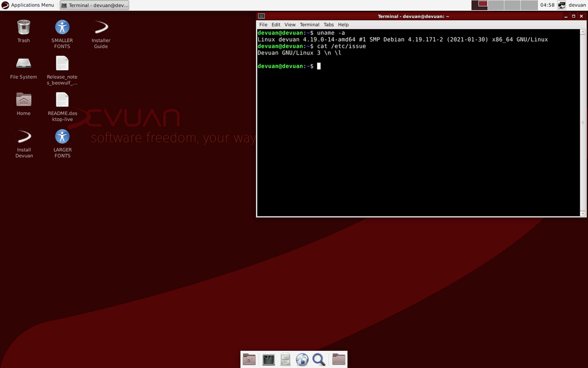Select the SMALLER FONTS desktop icon
Screen dimensions: 588x368
tap(62, 27)
